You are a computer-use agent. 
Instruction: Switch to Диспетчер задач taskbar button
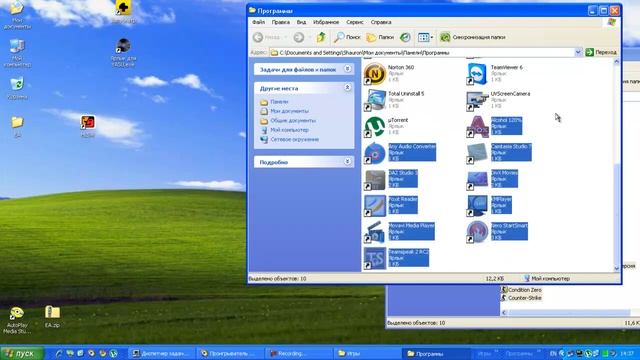pyautogui.click(x=162, y=353)
